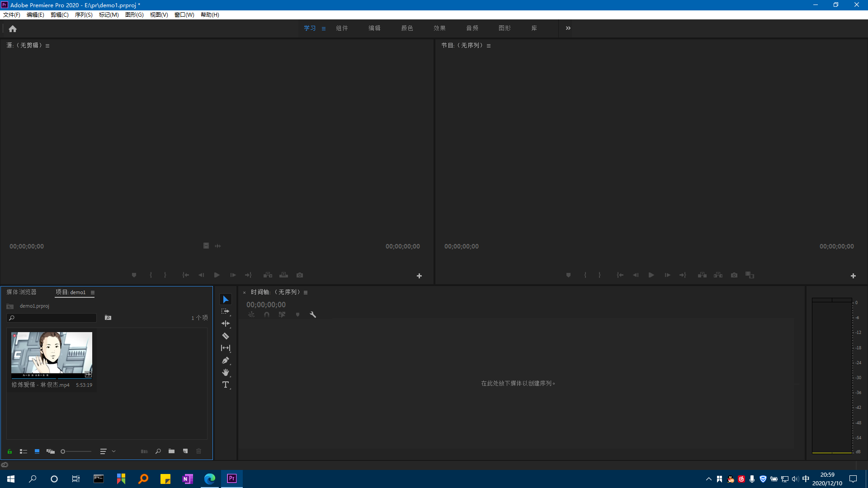Open sort icons dropdown arrow
868x488 pixels.
pyautogui.click(x=114, y=451)
